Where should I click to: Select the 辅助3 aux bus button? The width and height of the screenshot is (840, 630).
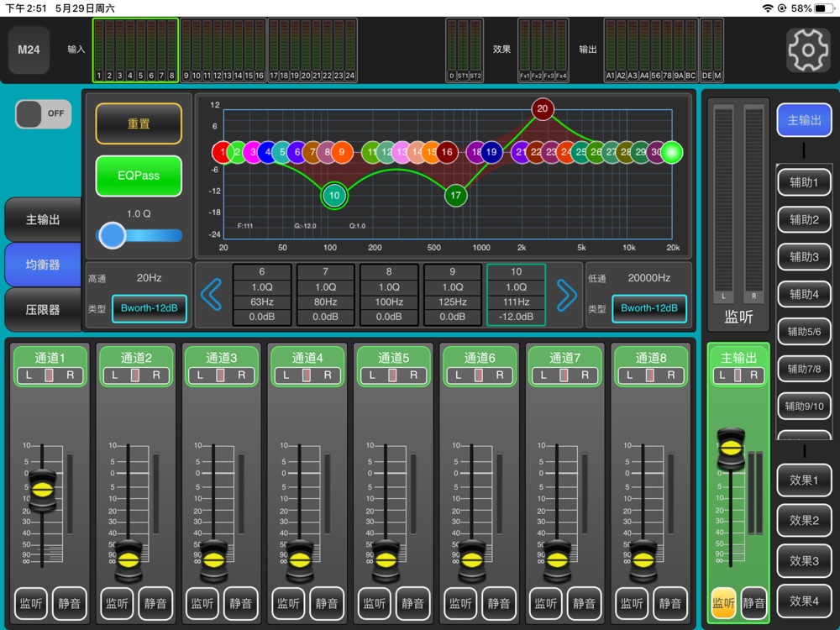804,257
